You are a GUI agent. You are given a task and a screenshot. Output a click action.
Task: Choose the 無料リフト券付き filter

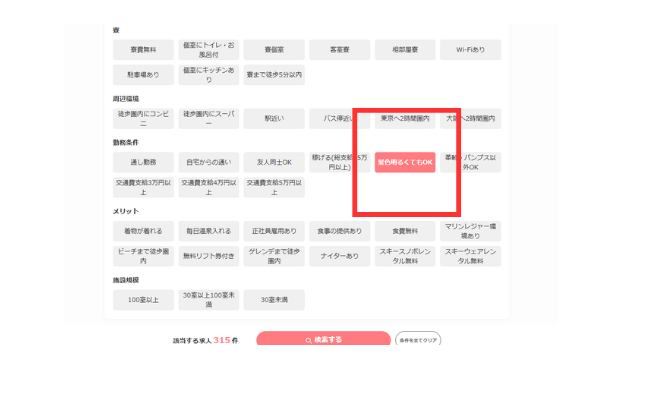(209, 256)
